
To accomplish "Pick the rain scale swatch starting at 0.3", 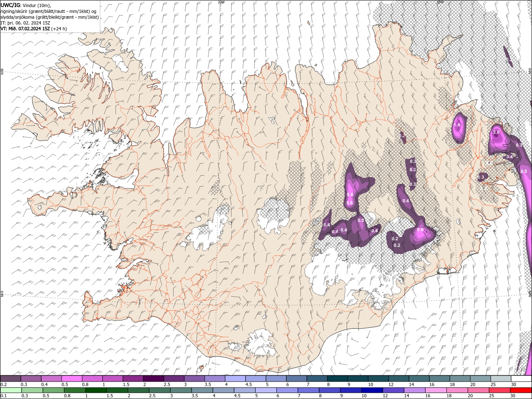I will coord(32,390).
